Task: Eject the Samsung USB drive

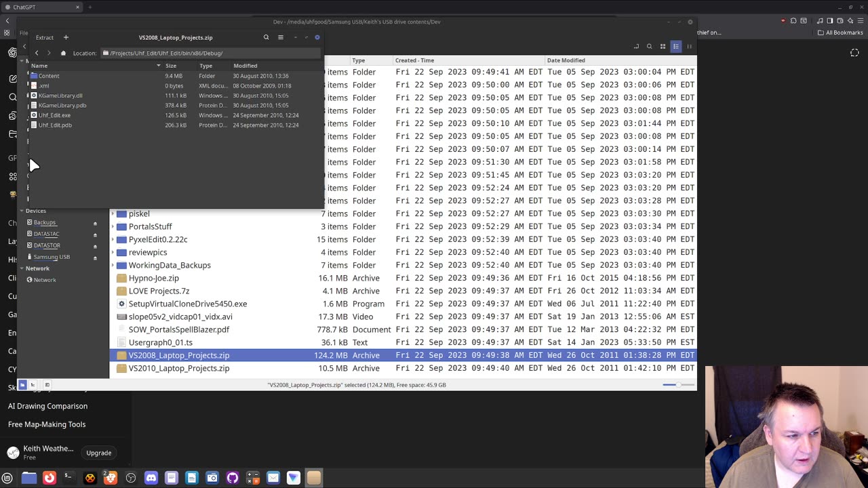Action: (x=95, y=258)
